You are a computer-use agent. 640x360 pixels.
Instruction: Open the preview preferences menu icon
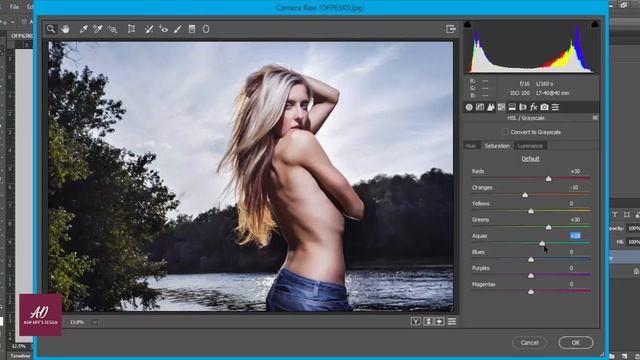[451, 321]
